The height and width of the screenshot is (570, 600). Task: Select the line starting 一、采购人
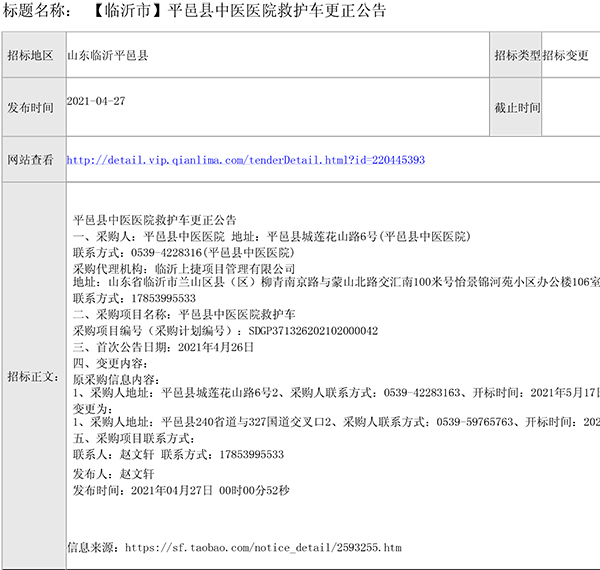coord(272,236)
